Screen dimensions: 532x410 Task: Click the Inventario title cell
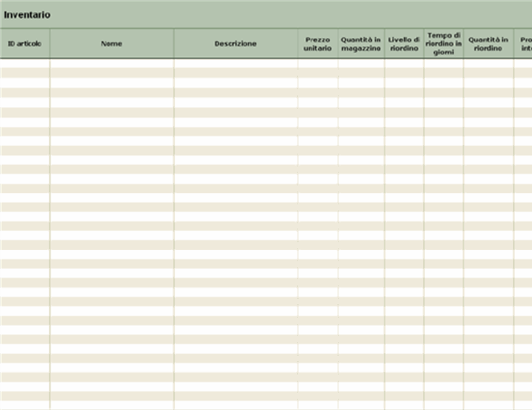click(28, 15)
